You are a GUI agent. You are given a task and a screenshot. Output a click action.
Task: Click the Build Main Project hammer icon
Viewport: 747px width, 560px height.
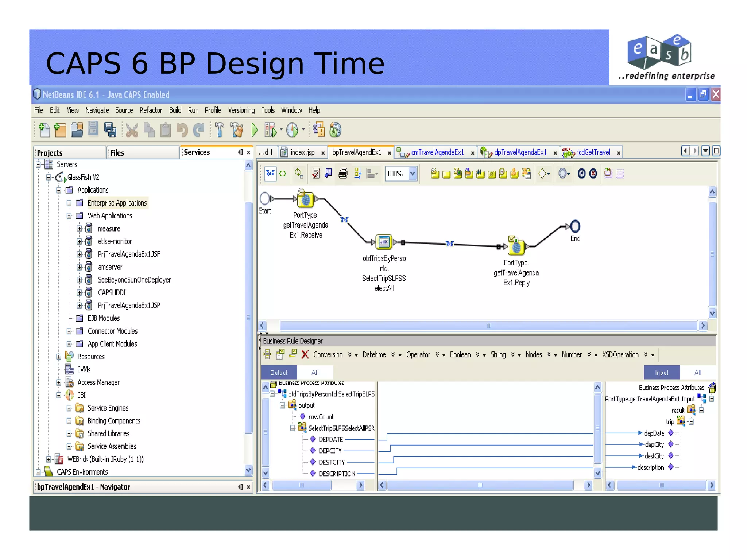pyautogui.click(x=220, y=130)
